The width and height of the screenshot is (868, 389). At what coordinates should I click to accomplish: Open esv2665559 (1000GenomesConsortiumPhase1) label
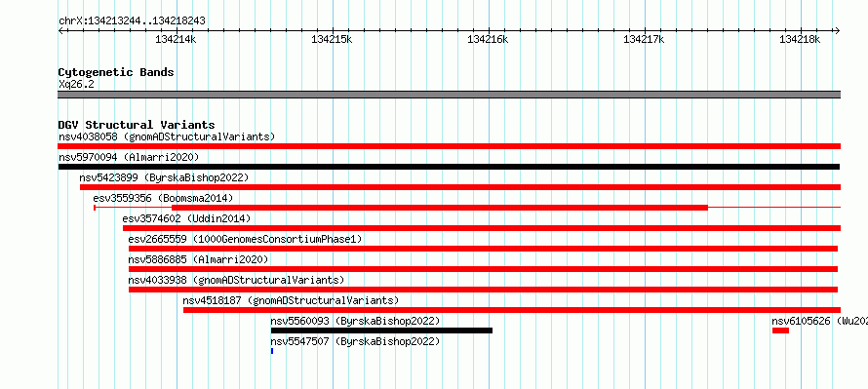[245, 239]
